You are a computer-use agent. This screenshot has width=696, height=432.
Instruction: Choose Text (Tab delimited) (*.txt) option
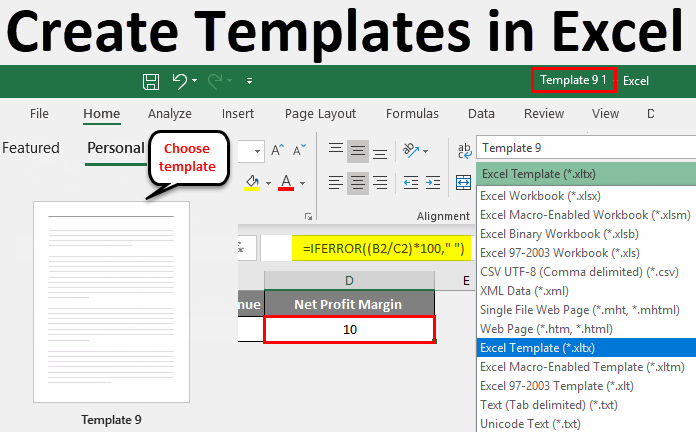(x=587, y=405)
